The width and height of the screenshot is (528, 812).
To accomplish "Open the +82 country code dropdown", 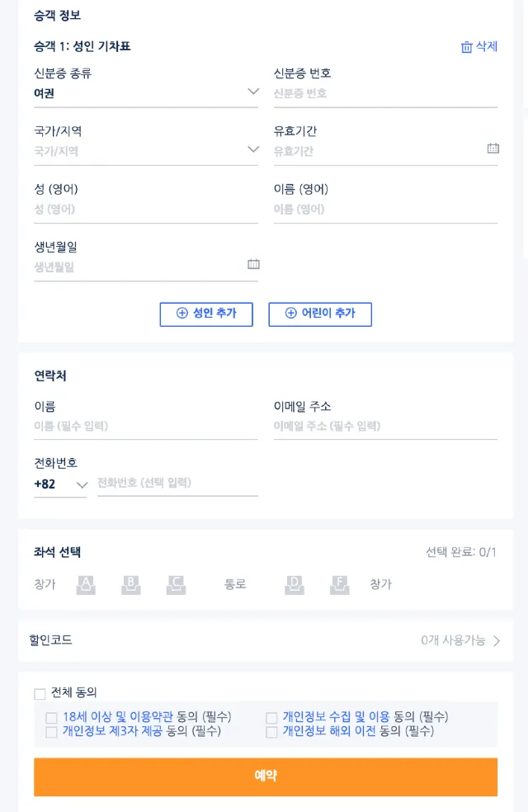I will [82, 484].
